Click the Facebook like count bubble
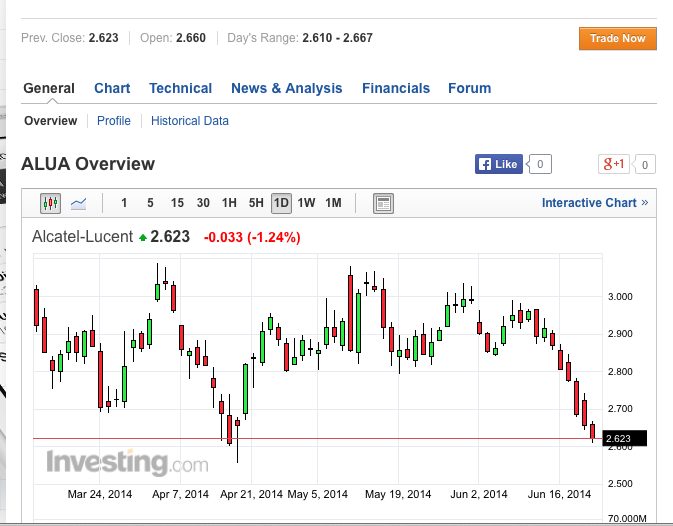Screen dimensions: 673x526 click(540, 164)
